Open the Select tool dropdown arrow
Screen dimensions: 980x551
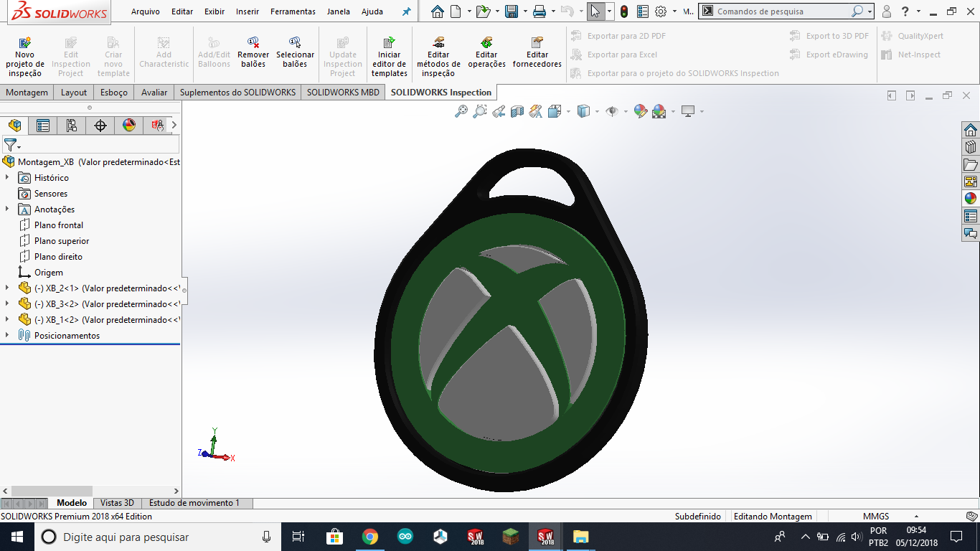609,11
